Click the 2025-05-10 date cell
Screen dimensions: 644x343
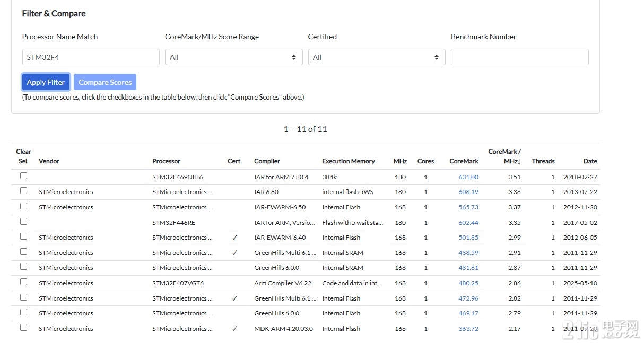(x=580, y=283)
